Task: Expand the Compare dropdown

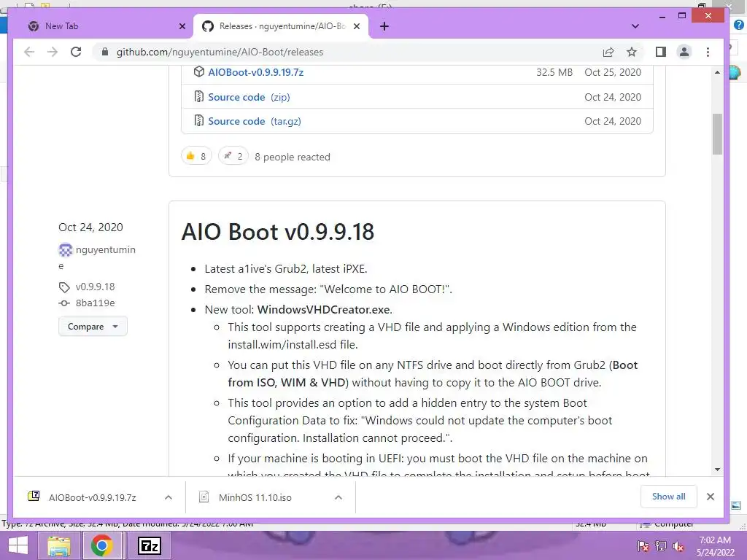Action: pos(93,326)
